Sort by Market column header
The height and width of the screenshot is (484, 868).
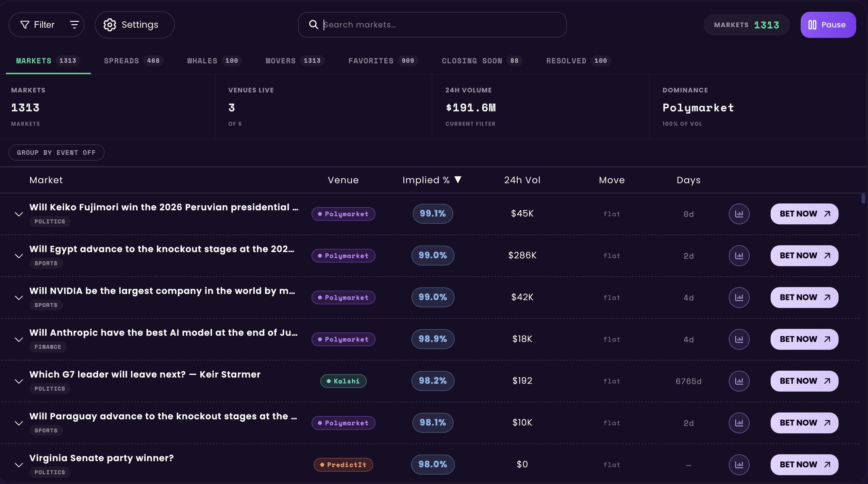point(46,180)
